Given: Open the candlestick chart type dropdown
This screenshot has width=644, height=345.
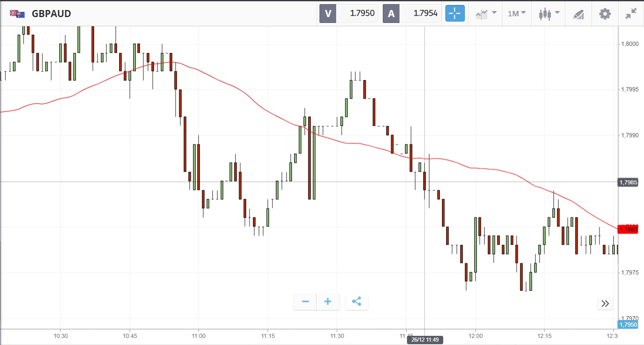Looking at the screenshot, I should pyautogui.click(x=549, y=14).
